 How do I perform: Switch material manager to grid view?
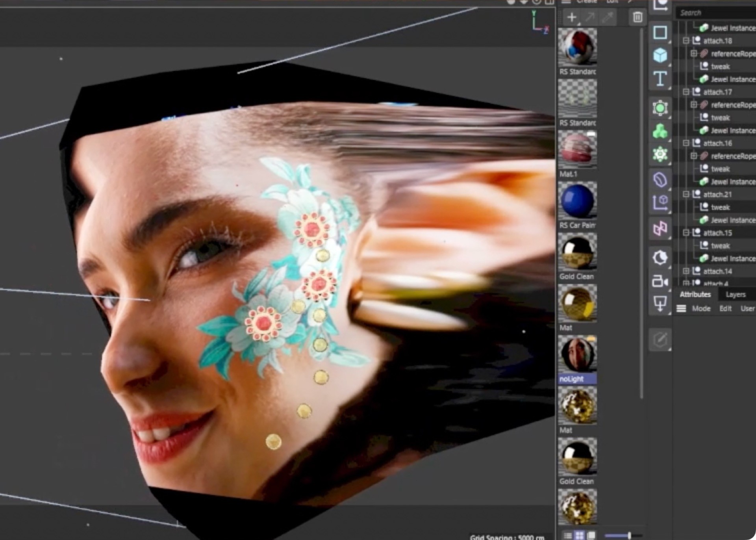[x=579, y=535]
